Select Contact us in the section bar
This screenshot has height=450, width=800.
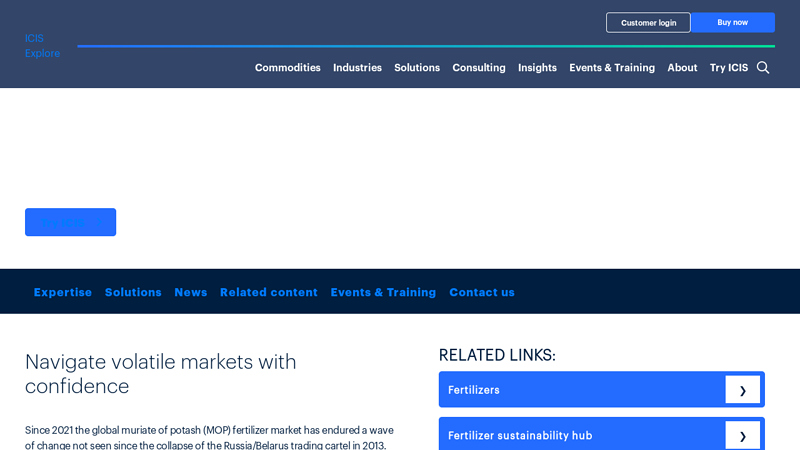[x=482, y=292]
